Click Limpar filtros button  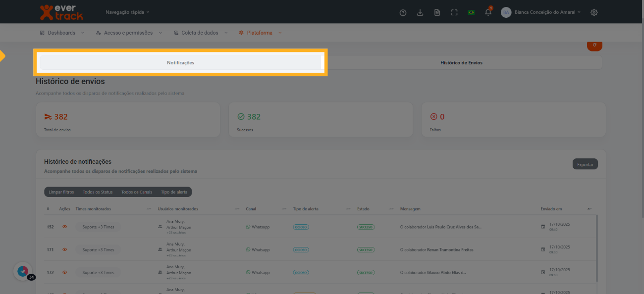61,192
